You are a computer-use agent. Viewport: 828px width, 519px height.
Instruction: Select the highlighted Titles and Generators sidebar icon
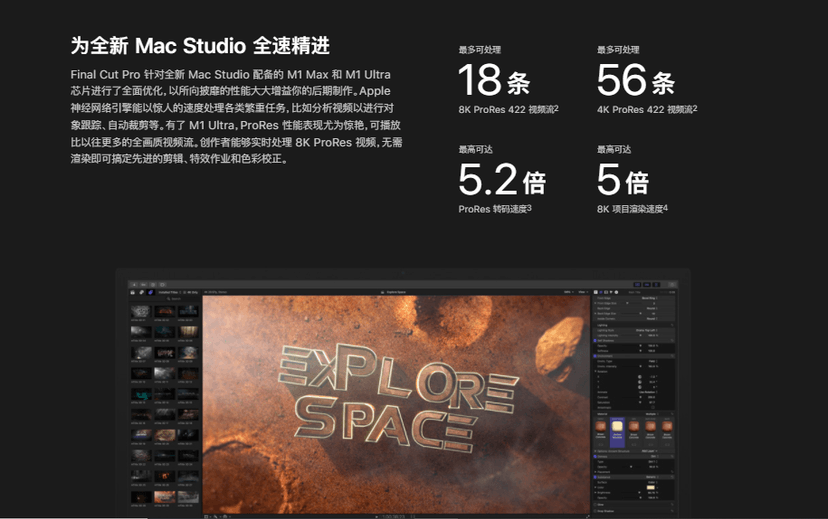pos(150,292)
